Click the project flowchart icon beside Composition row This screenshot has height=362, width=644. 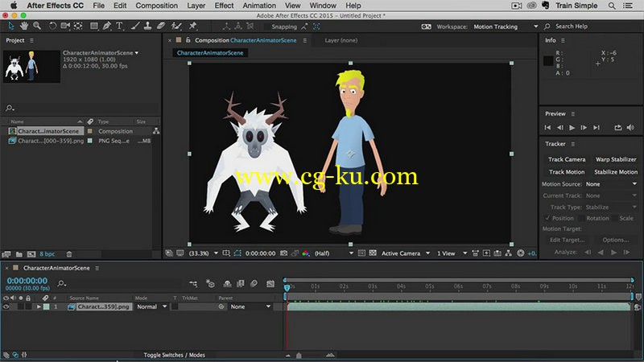tap(156, 131)
